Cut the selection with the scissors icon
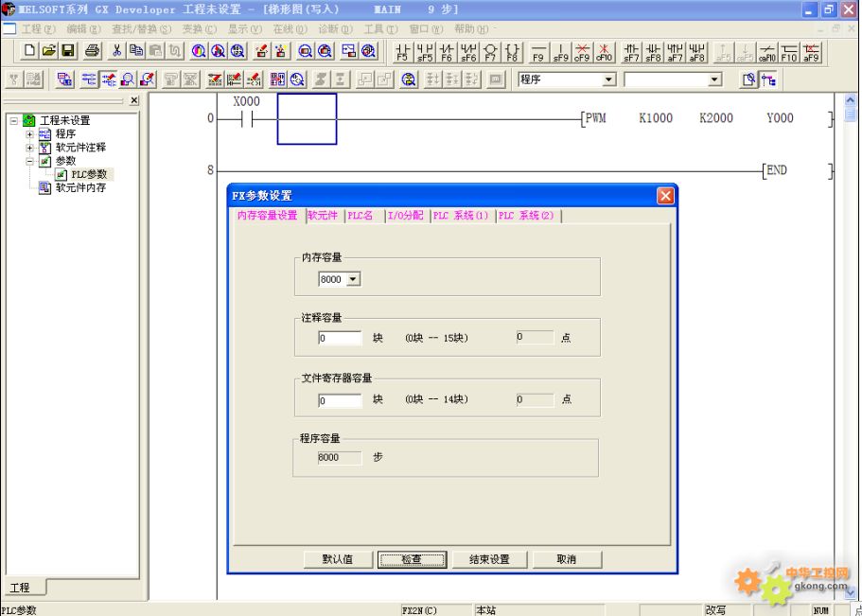Screen dimensions: 862x616 point(116,52)
